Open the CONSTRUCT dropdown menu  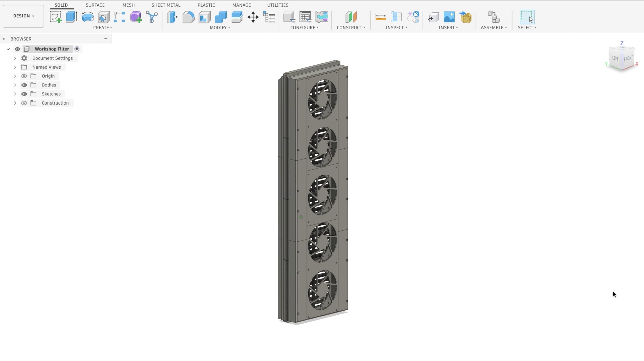point(351,28)
